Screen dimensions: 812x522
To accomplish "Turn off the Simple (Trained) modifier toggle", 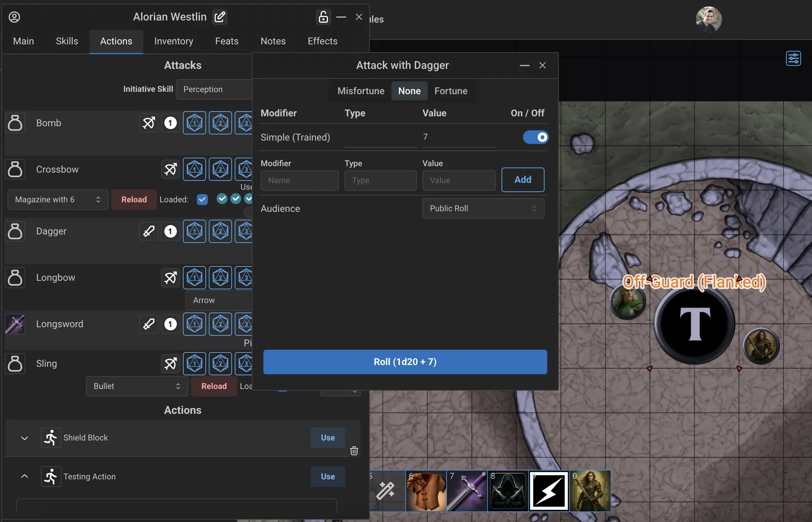I will [535, 137].
